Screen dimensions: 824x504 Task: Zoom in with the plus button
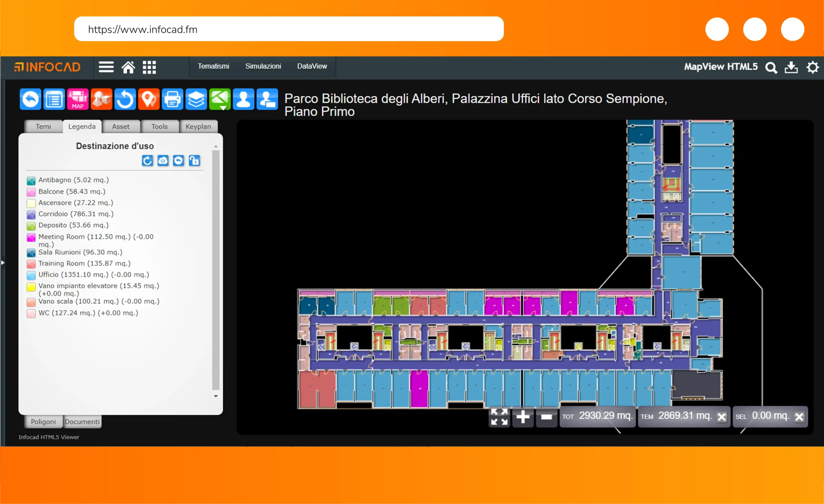pos(523,417)
